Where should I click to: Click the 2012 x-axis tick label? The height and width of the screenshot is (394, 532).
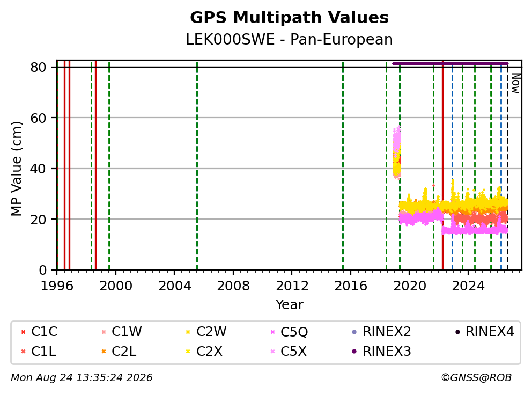tap(292, 286)
